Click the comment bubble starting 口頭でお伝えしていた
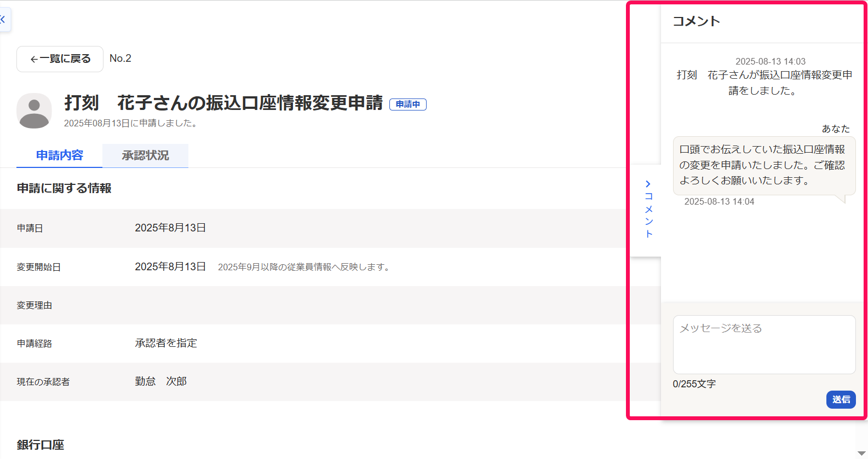The image size is (868, 459). pos(764,165)
